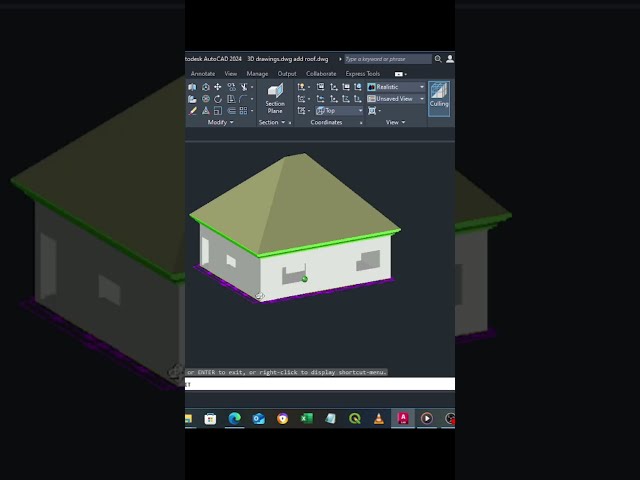Image resolution: width=640 pixels, height=480 pixels.
Task: Open the Fillet tool dropdown arrow
Action: (x=252, y=99)
